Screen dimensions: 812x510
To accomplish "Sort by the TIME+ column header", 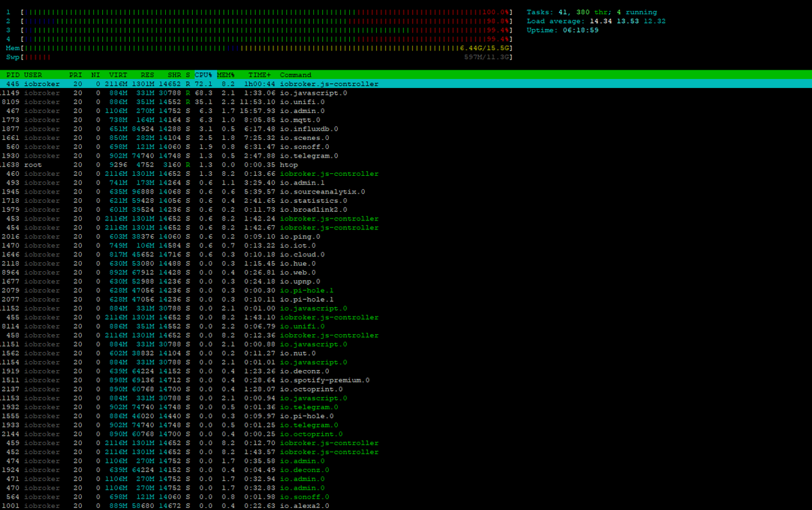I will point(260,75).
